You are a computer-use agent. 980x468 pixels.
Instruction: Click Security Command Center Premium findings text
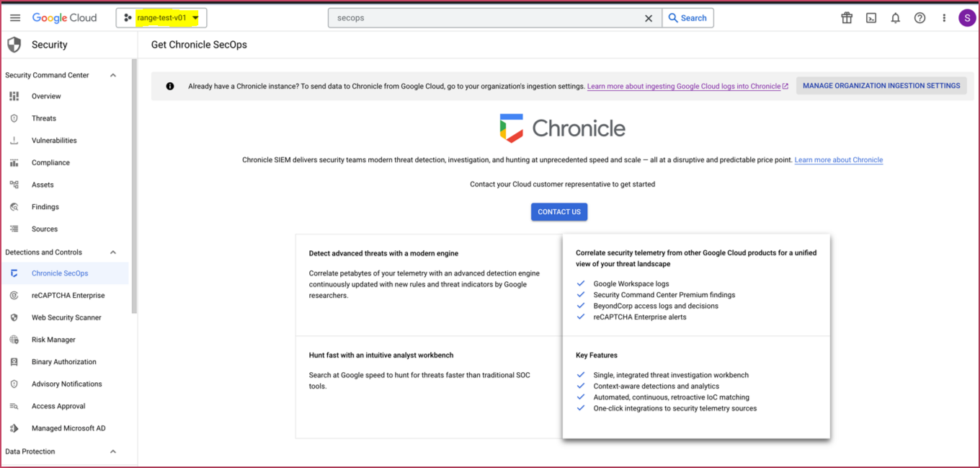tap(664, 295)
